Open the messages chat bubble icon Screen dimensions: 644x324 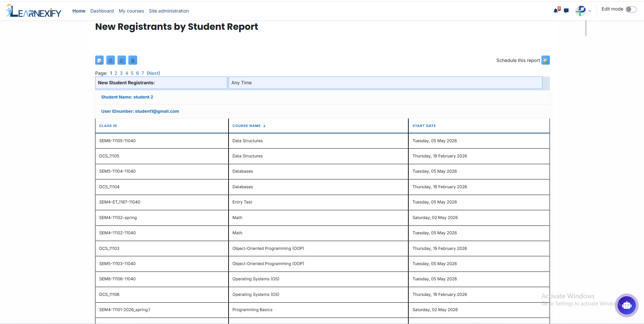click(x=566, y=11)
